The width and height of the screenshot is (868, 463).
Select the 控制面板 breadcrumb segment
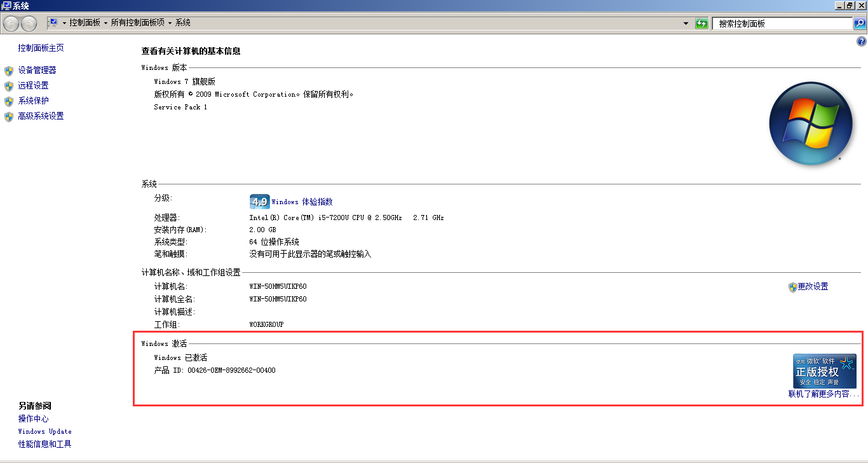tap(85, 23)
